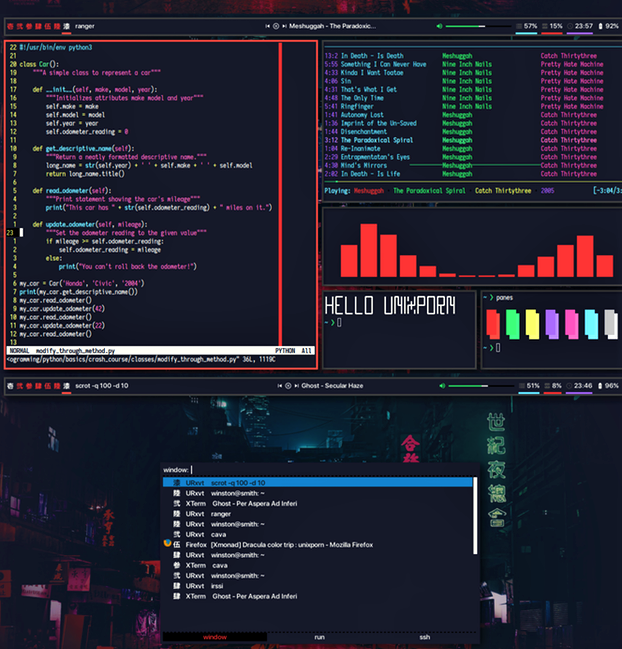Click the 15% memory indicator
This screenshot has width=622, height=649.
click(552, 26)
